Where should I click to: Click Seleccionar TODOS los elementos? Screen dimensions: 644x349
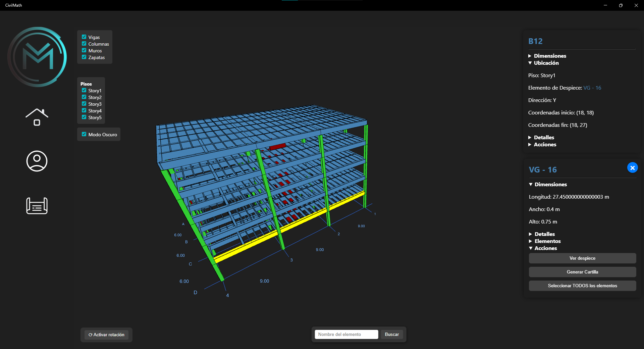click(582, 286)
